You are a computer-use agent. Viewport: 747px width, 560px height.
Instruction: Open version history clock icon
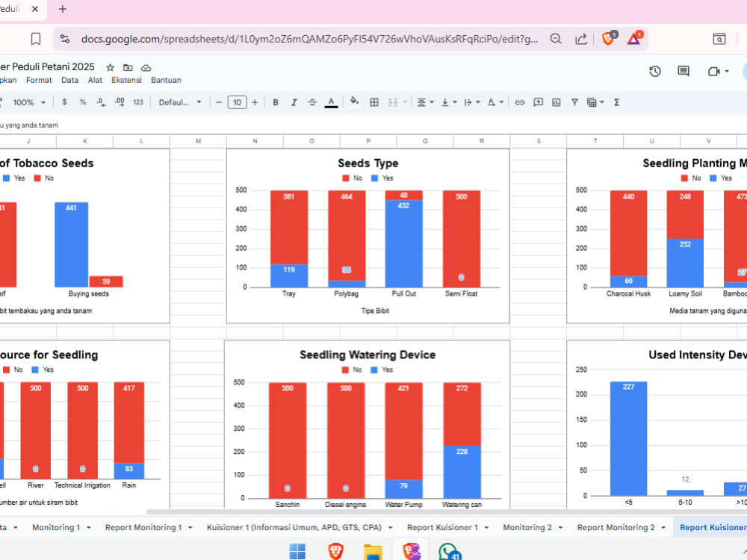pyautogui.click(x=655, y=72)
